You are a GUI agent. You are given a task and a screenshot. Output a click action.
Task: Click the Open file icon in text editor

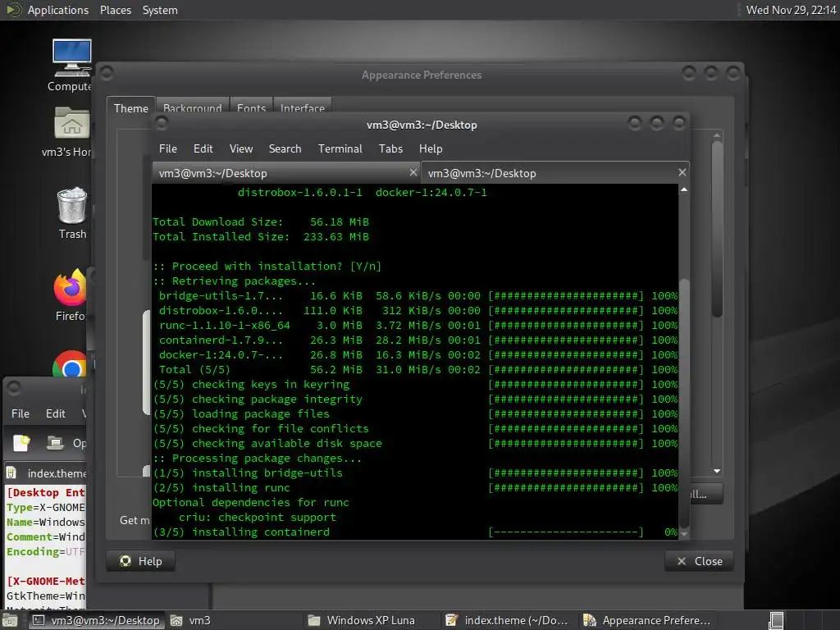tap(55, 443)
